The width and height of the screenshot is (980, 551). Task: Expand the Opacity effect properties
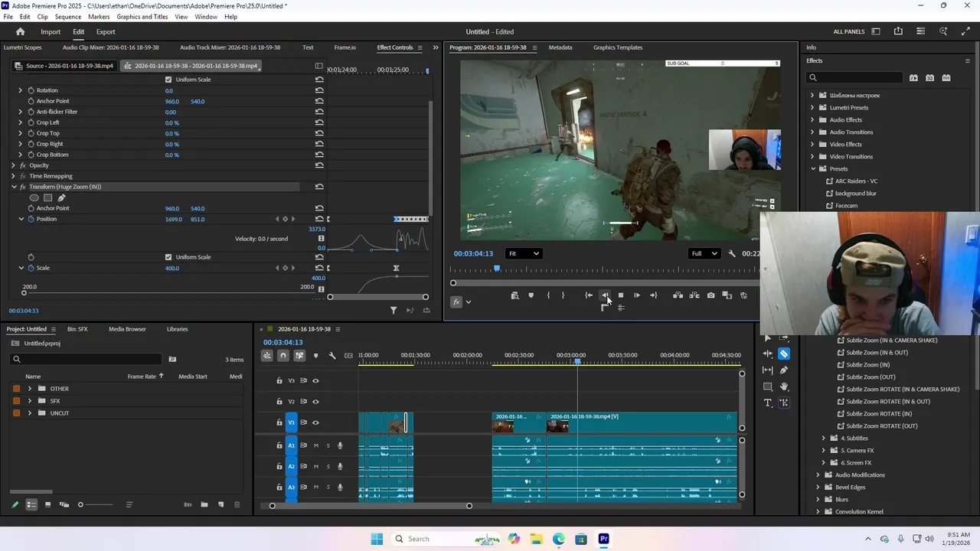(x=13, y=165)
